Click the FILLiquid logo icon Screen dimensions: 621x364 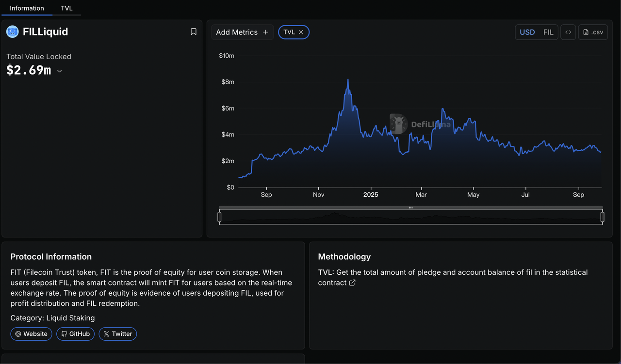[12, 32]
